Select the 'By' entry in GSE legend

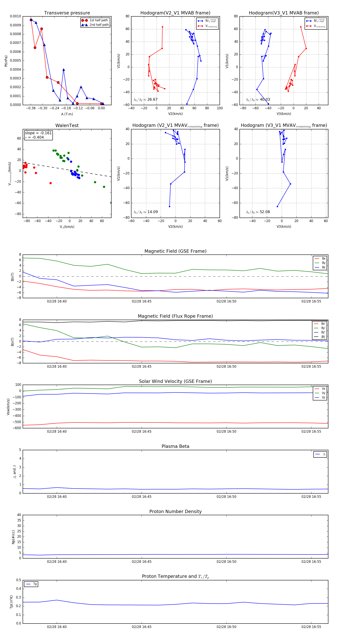pos(320,263)
